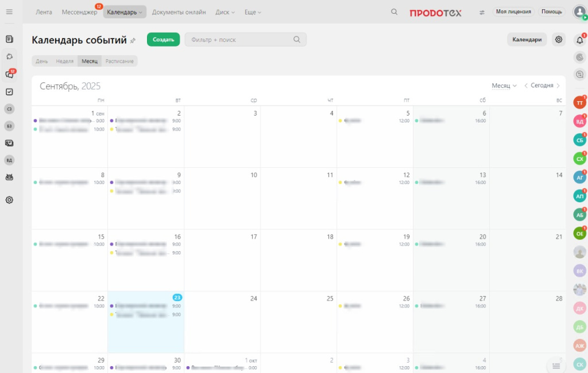Switch to the Расписание view tab

119,61
